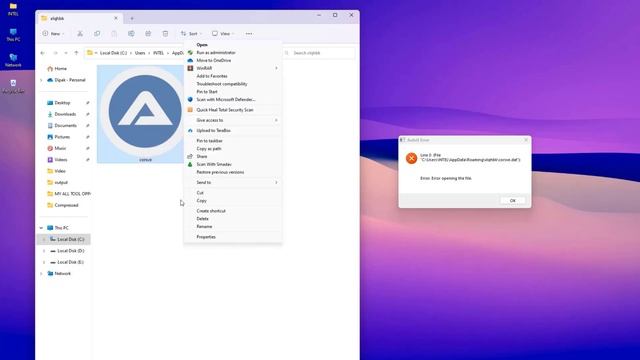The width and height of the screenshot is (640, 360).
Task: Click the Paste icon in the Explorer toolbar
Action: click(114, 33)
